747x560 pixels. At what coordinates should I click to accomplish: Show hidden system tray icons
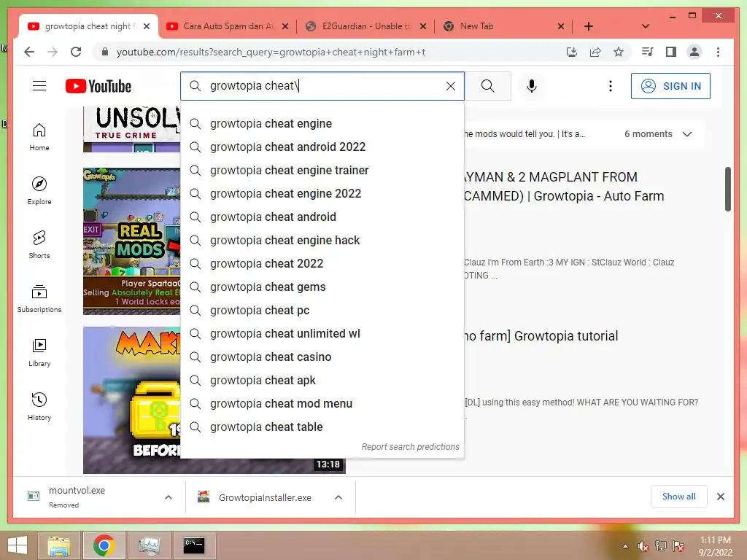625,546
